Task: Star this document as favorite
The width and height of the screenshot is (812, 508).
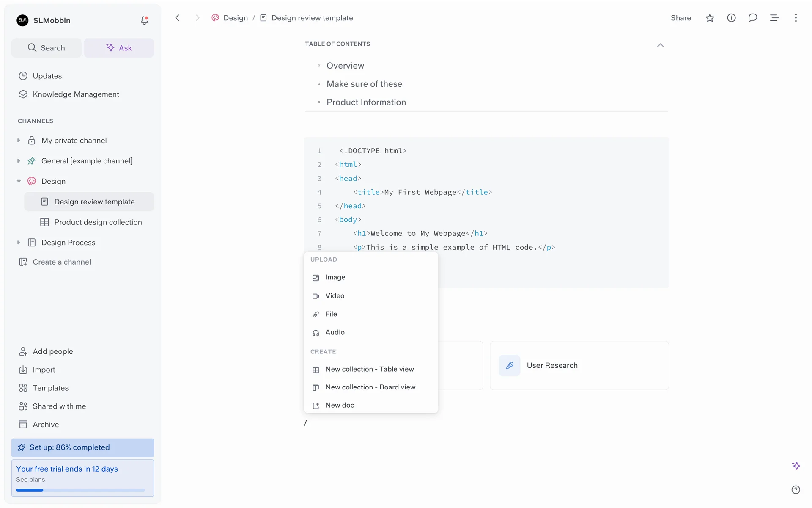Action: [710, 18]
